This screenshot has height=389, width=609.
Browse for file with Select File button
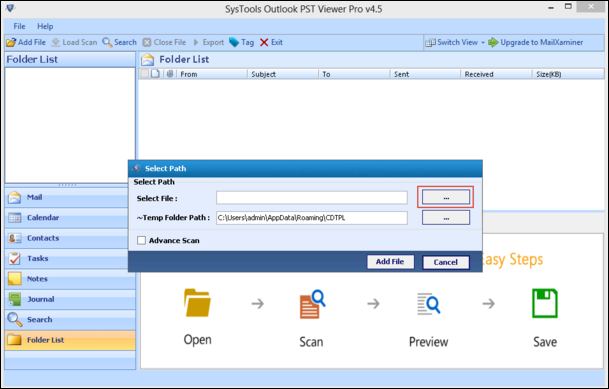pyautogui.click(x=446, y=198)
